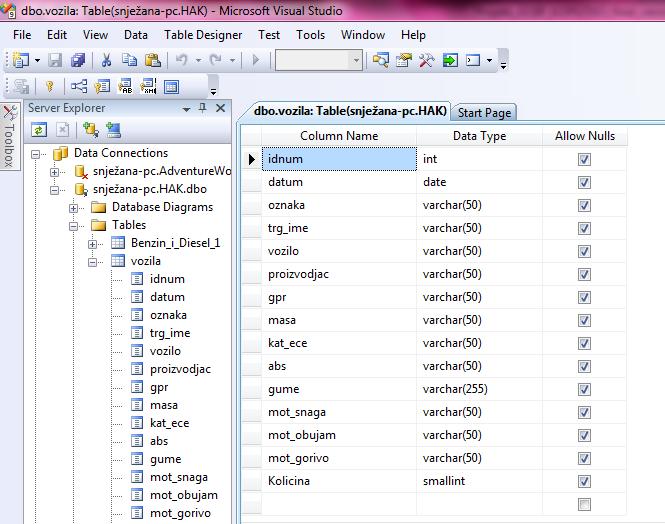The image size is (665, 524).
Task: Open the Command Window icon
Action: (x=473, y=60)
